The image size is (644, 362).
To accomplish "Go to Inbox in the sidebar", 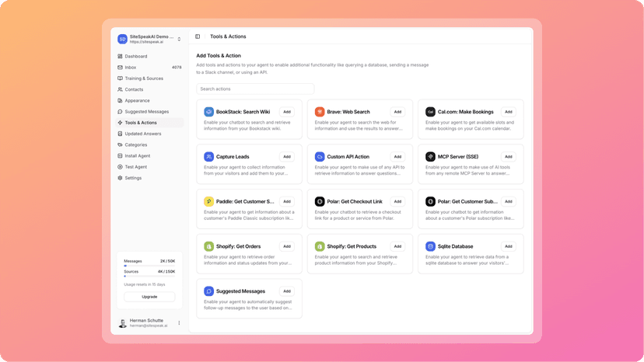I will [149, 68].
